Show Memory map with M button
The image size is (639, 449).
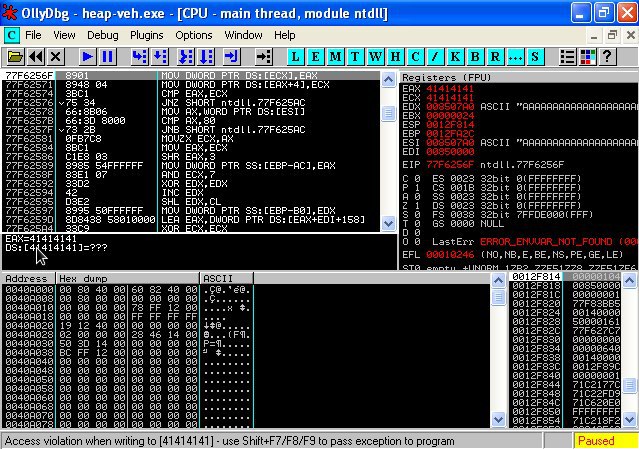[335, 57]
